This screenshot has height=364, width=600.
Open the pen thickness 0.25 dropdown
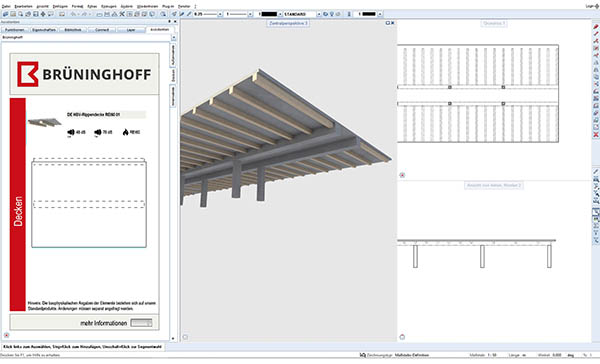[x=220, y=14]
